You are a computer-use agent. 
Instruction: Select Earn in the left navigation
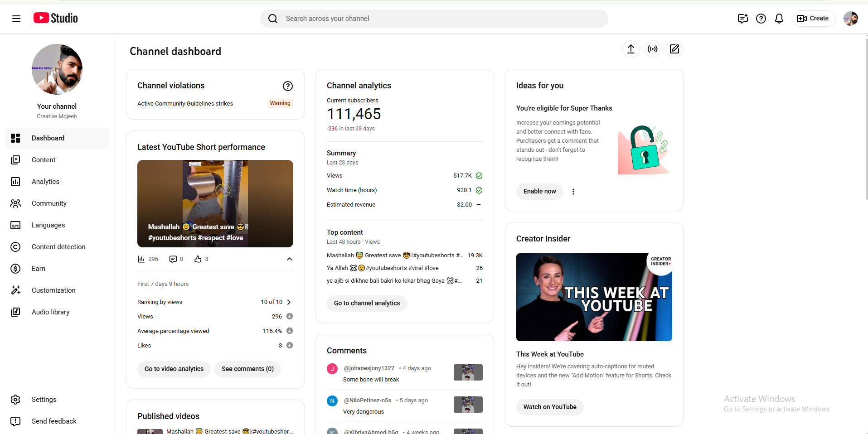click(x=39, y=269)
